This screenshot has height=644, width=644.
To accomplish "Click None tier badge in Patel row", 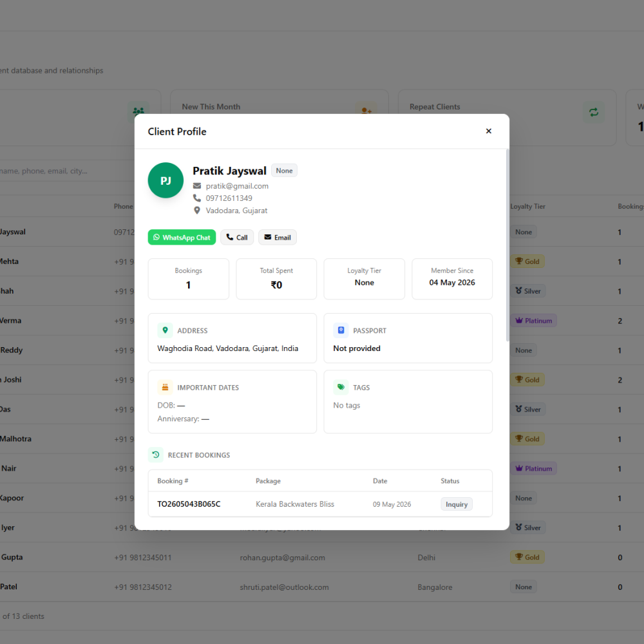I will pyautogui.click(x=523, y=587).
